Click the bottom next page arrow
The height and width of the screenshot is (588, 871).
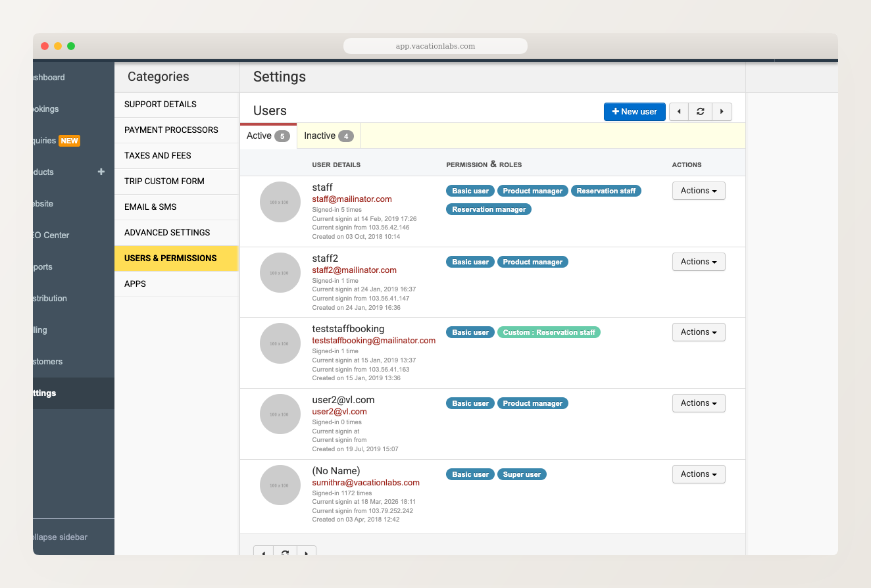(x=307, y=552)
